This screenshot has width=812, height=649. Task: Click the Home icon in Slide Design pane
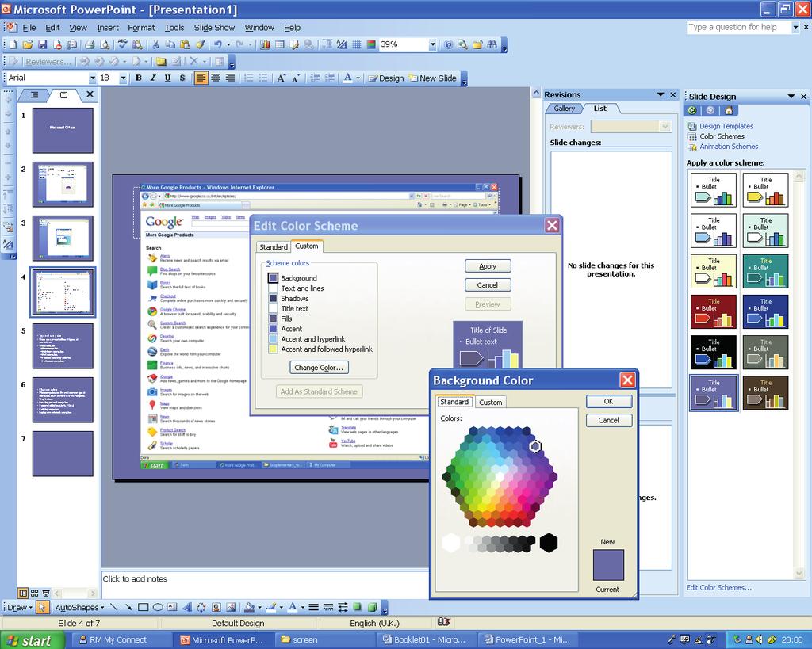pos(729,110)
